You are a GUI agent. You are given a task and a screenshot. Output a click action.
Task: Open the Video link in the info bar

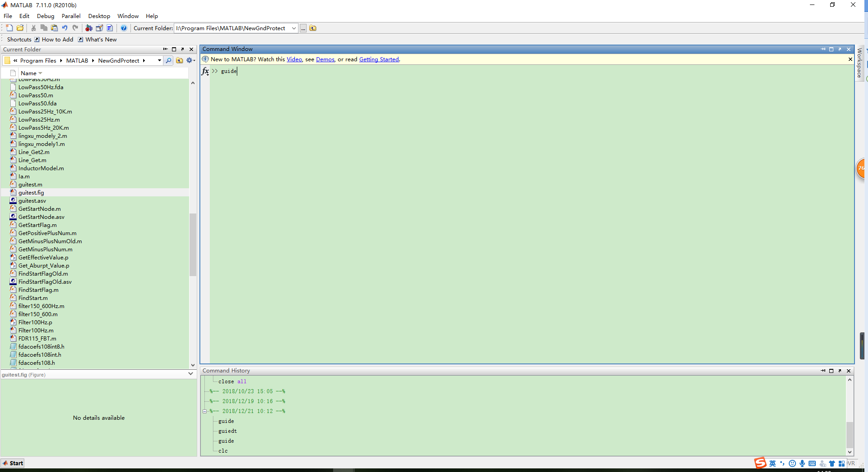(x=294, y=59)
